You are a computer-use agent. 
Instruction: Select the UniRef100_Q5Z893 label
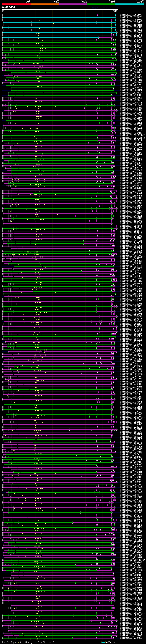click(131, 85)
